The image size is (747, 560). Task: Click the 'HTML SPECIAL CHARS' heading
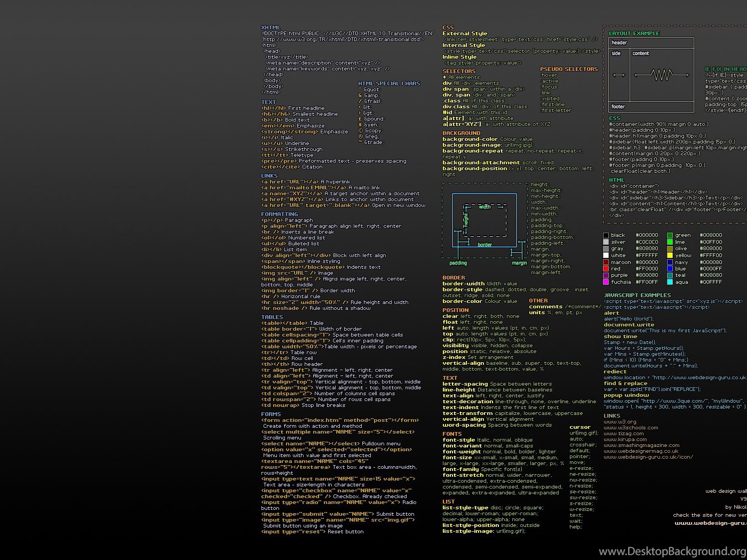389,84
